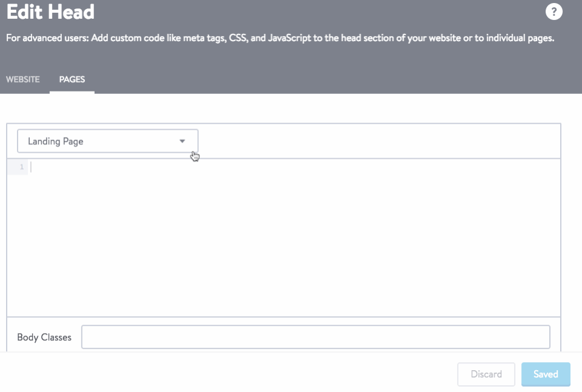The image size is (582, 392).
Task: Click the Discard button
Action: [x=486, y=374]
